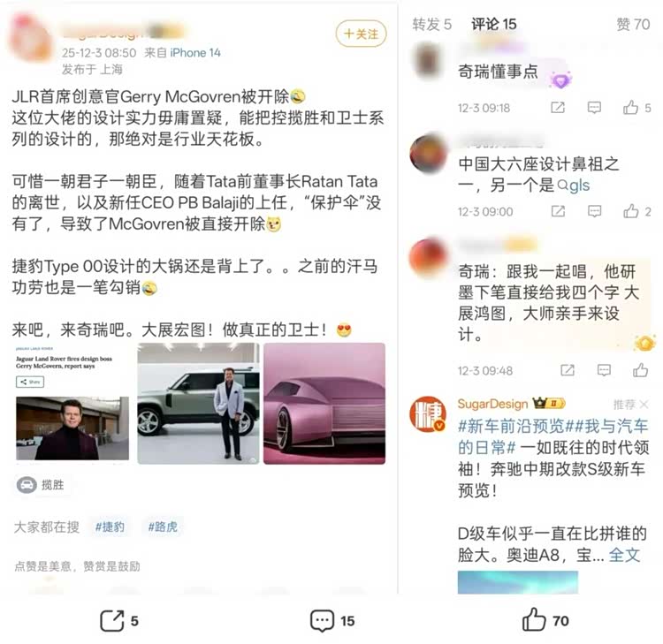
Task: Tap the bottom bar repost icon
Action: (112, 620)
